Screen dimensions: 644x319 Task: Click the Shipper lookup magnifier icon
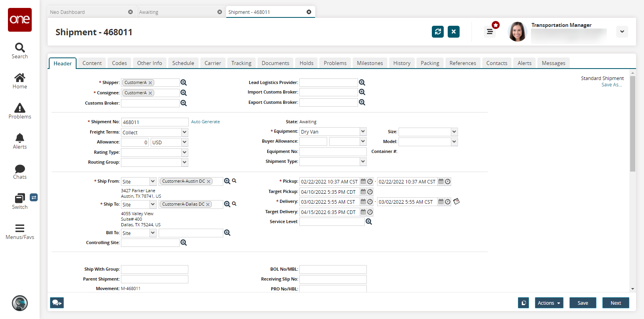(x=184, y=82)
